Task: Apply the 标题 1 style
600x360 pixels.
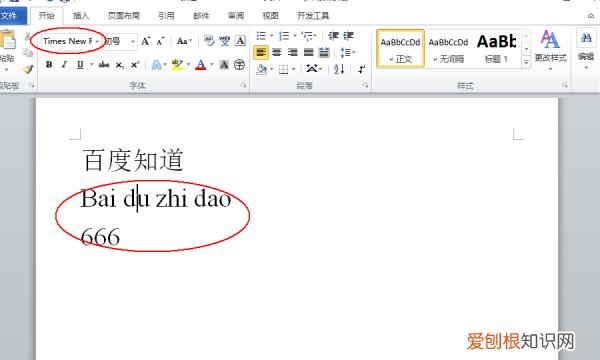Action: (496, 49)
